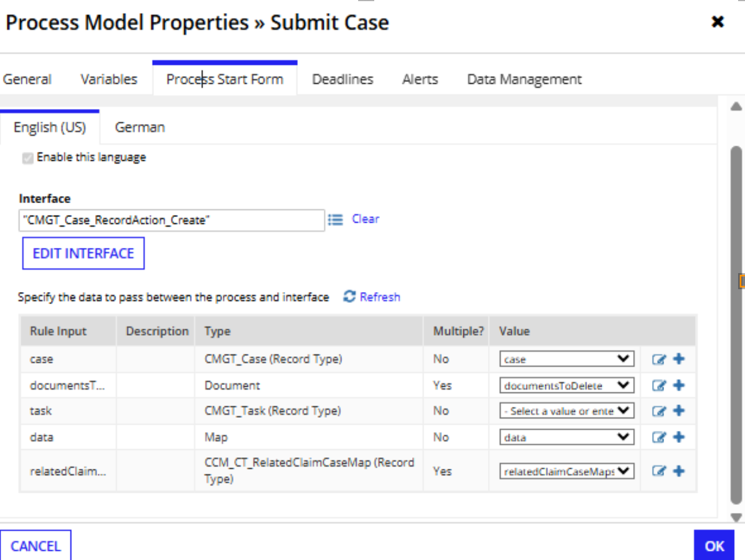Image resolution: width=745 pixels, height=560 pixels.
Task: Add new variable for data row
Action: (679, 437)
